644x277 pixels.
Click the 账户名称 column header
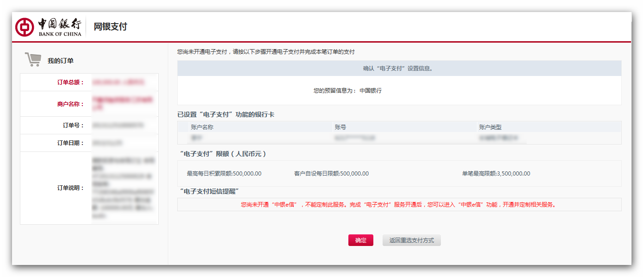(202, 127)
